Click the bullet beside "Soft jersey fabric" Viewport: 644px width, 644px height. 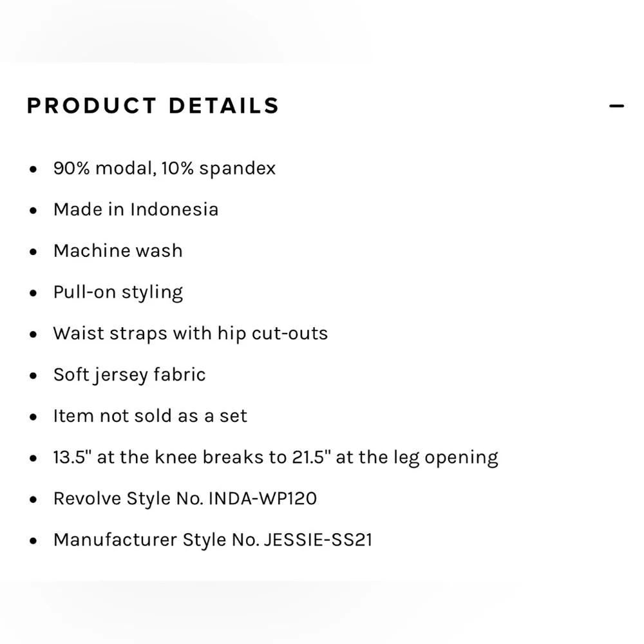(33, 375)
